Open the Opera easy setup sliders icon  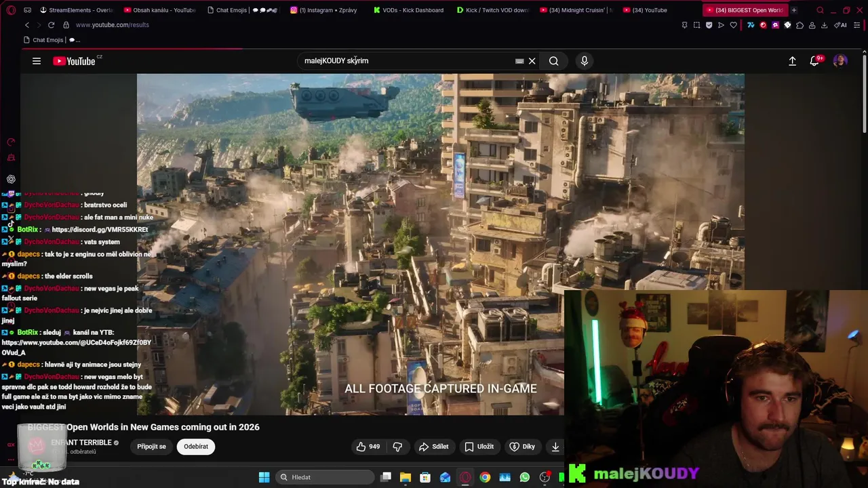pyautogui.click(x=857, y=25)
